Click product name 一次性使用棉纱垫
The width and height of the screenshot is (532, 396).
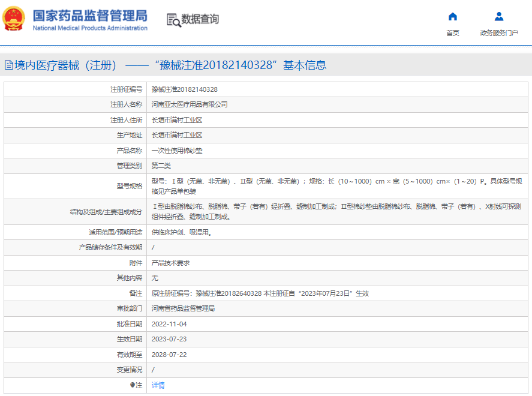tap(177, 151)
